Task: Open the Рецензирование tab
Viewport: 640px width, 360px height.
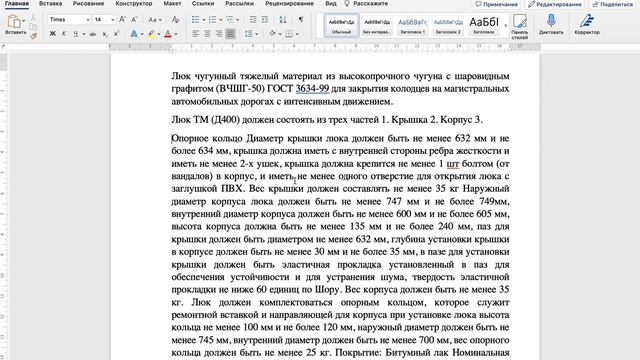Action: (289, 4)
